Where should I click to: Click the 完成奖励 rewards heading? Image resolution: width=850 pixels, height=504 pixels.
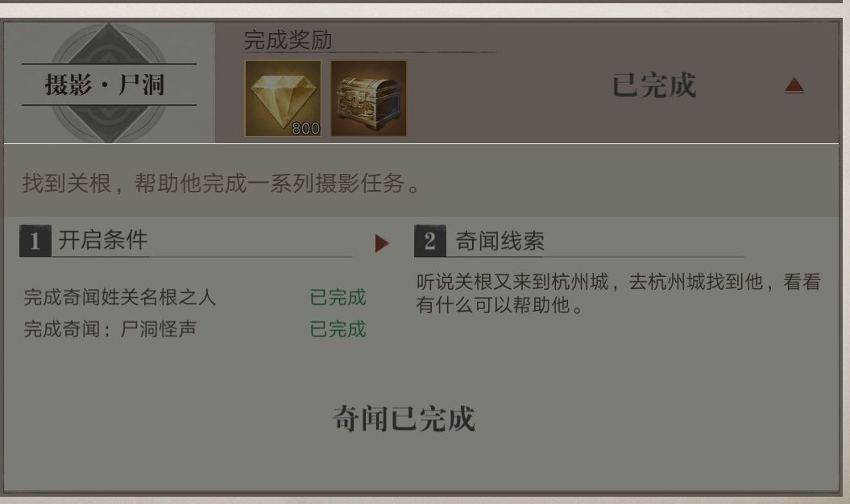288,39
